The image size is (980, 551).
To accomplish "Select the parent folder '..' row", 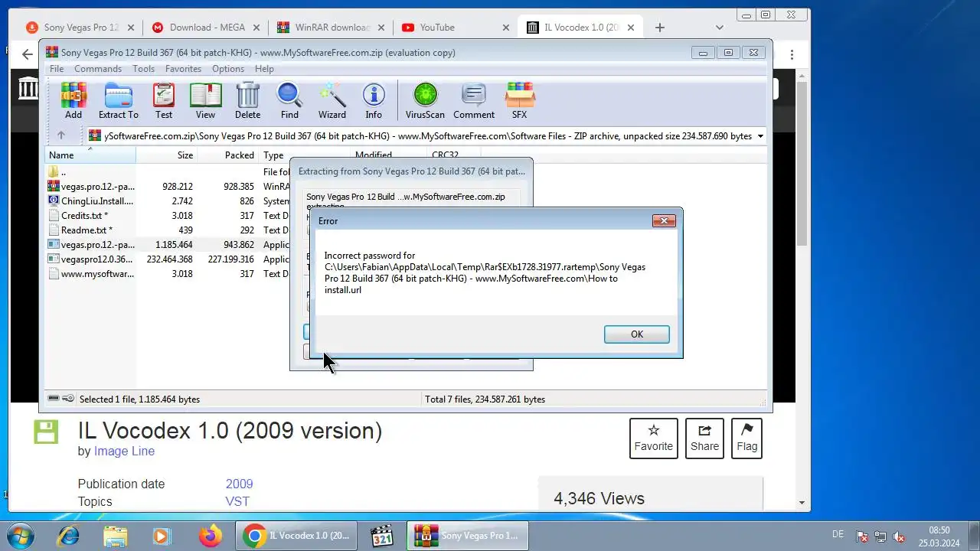I will pos(168,172).
